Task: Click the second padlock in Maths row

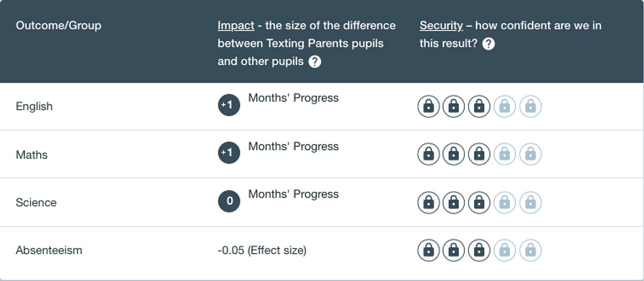Action: click(x=453, y=154)
